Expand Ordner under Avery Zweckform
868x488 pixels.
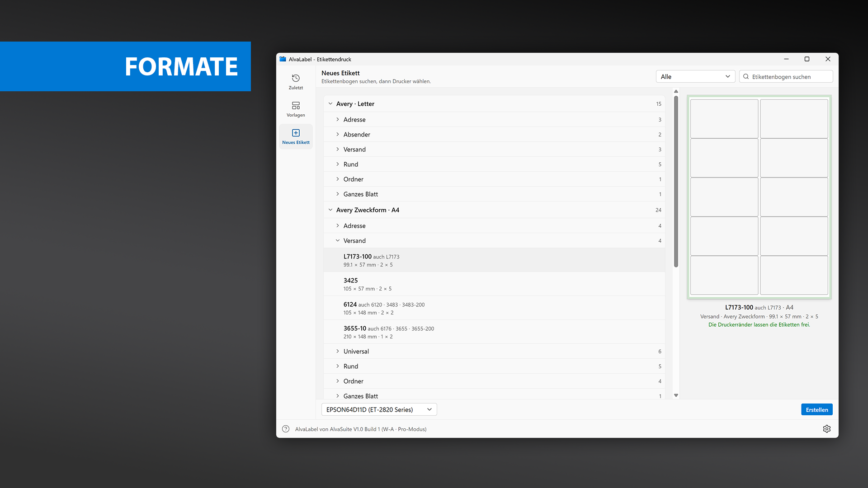(338, 381)
